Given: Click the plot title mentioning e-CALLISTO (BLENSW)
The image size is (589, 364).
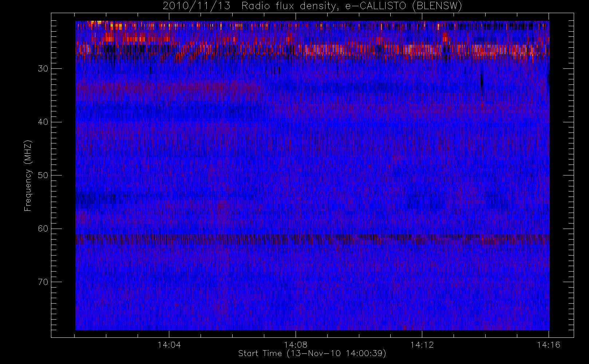Looking at the screenshot, I should pos(312,6).
